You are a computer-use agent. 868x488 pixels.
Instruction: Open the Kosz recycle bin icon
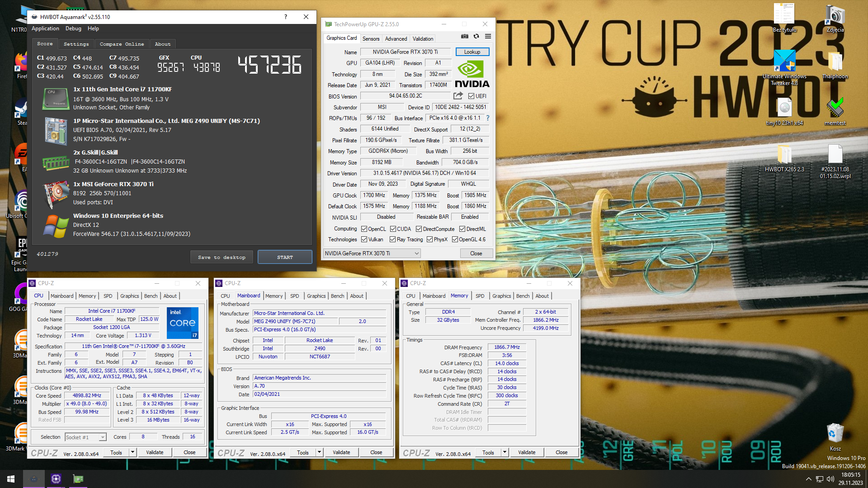tap(835, 437)
